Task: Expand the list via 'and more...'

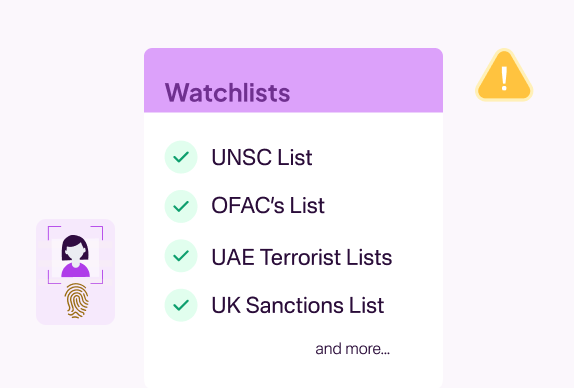Action: coord(353,349)
